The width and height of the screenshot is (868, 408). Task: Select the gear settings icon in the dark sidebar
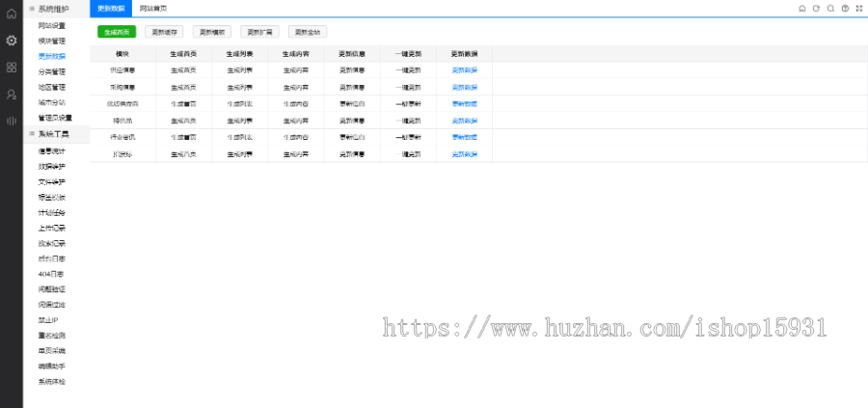coord(11,41)
